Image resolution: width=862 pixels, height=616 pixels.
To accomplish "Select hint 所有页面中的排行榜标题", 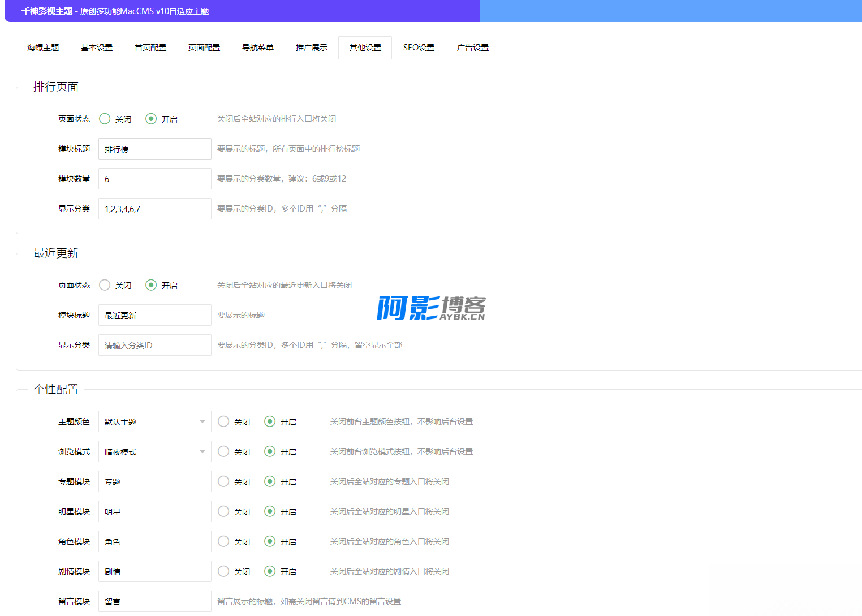I will 316,149.
